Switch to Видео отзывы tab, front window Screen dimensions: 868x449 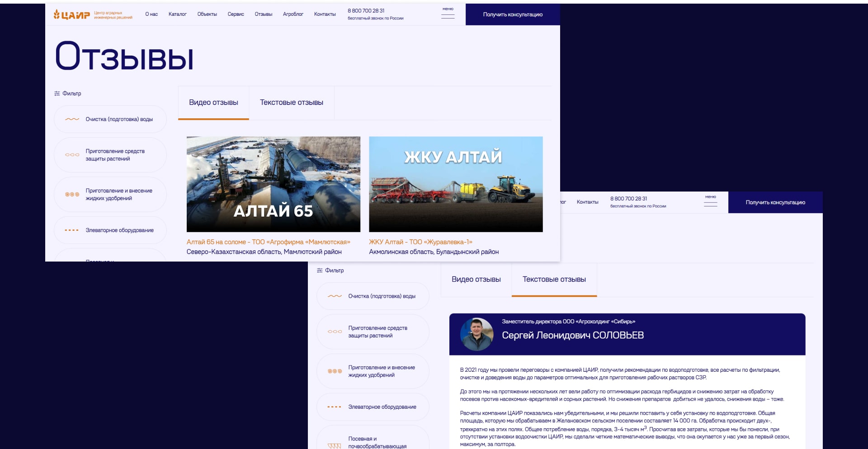coord(213,103)
